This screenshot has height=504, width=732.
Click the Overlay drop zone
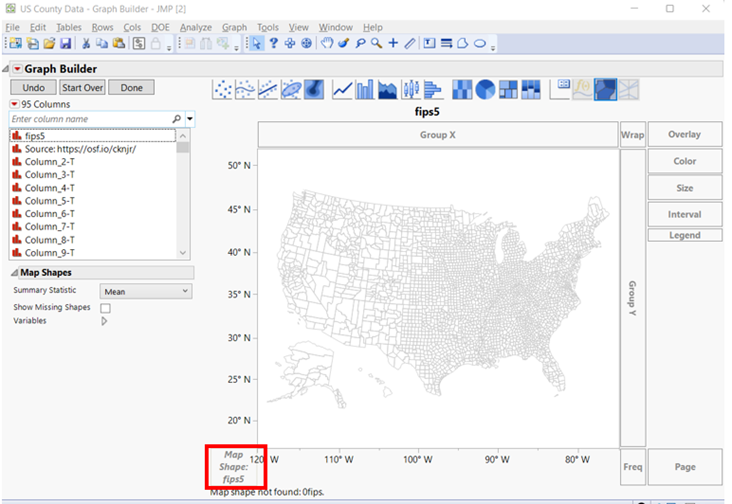(x=684, y=134)
